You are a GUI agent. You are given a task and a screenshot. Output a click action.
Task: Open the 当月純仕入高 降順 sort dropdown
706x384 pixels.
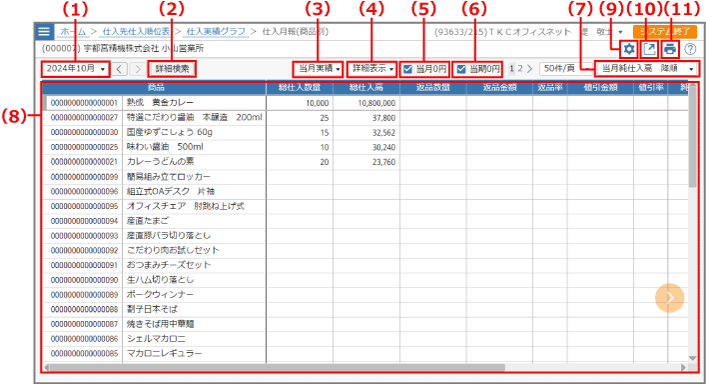[x=647, y=68]
